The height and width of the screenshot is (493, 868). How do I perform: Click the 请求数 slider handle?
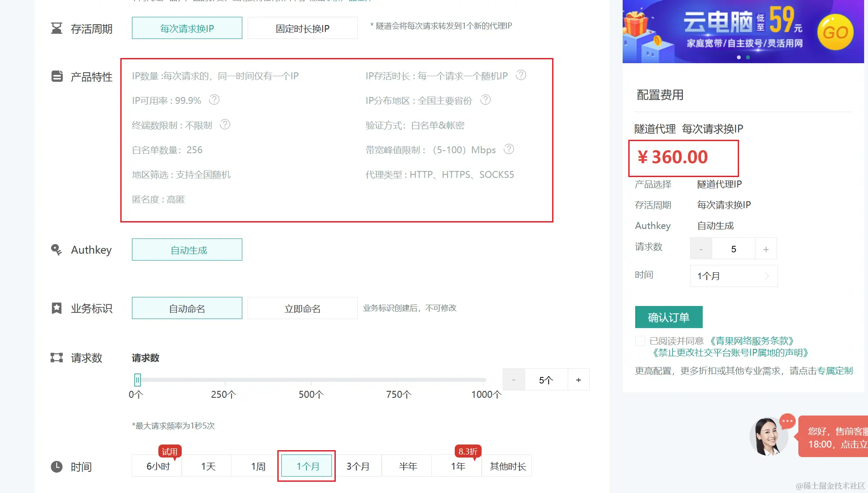point(137,380)
